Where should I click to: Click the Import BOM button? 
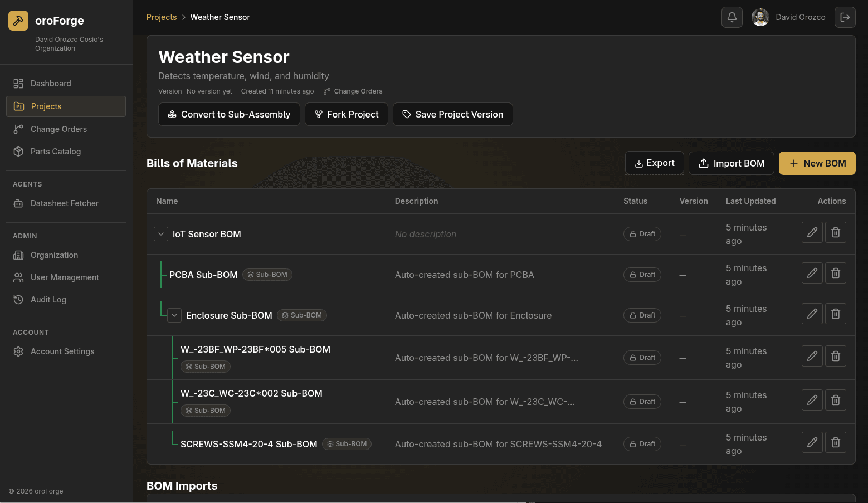(732, 163)
